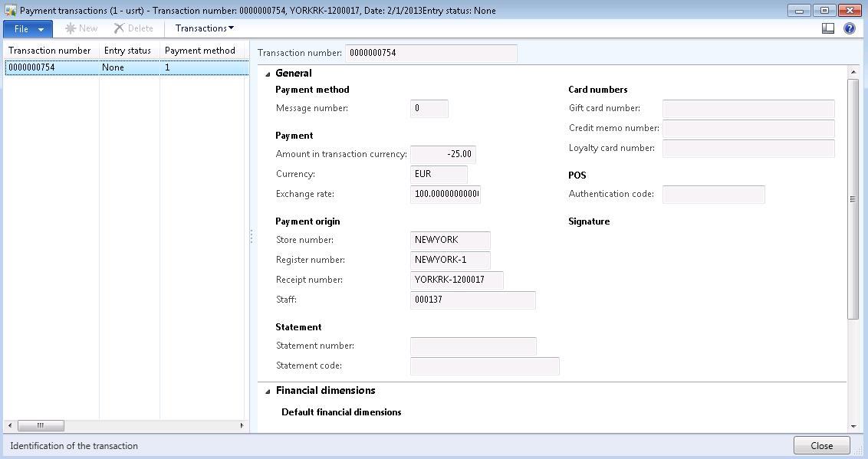Viewport: 868px width, 459px height.
Task: Click the Message number field
Action: (429, 108)
